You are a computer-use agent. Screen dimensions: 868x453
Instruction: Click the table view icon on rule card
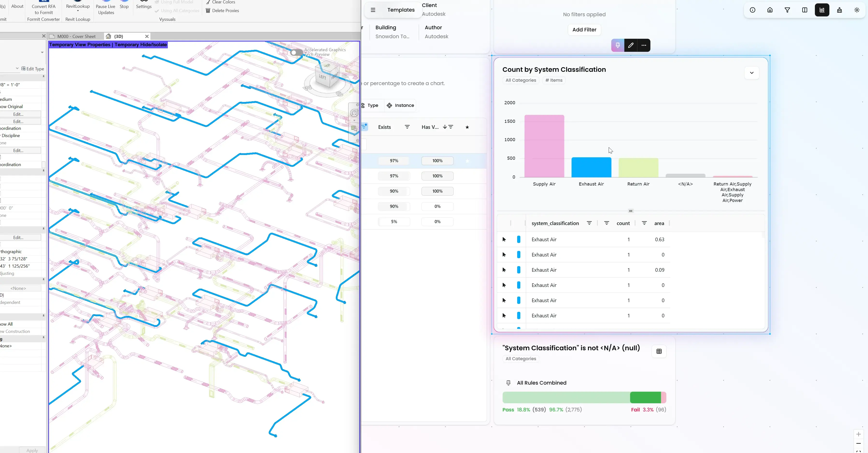click(x=659, y=351)
